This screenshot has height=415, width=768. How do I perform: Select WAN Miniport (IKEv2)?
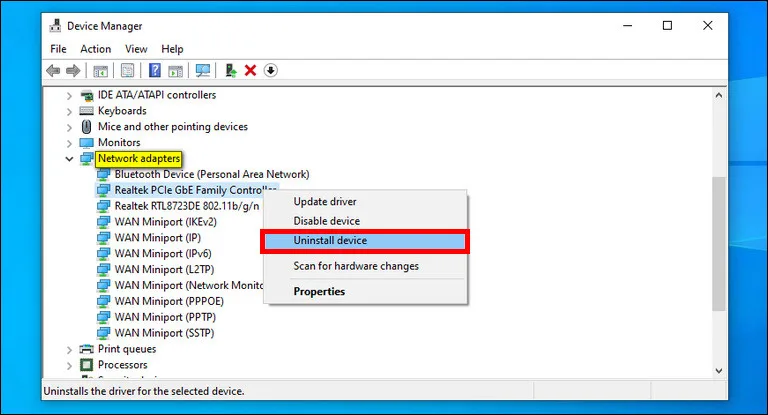(166, 222)
